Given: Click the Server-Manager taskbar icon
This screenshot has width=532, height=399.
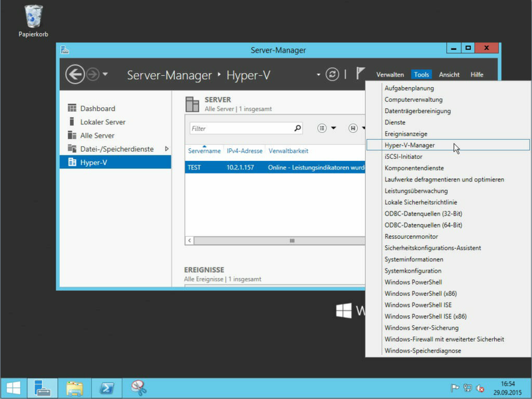Looking at the screenshot, I should [x=43, y=388].
